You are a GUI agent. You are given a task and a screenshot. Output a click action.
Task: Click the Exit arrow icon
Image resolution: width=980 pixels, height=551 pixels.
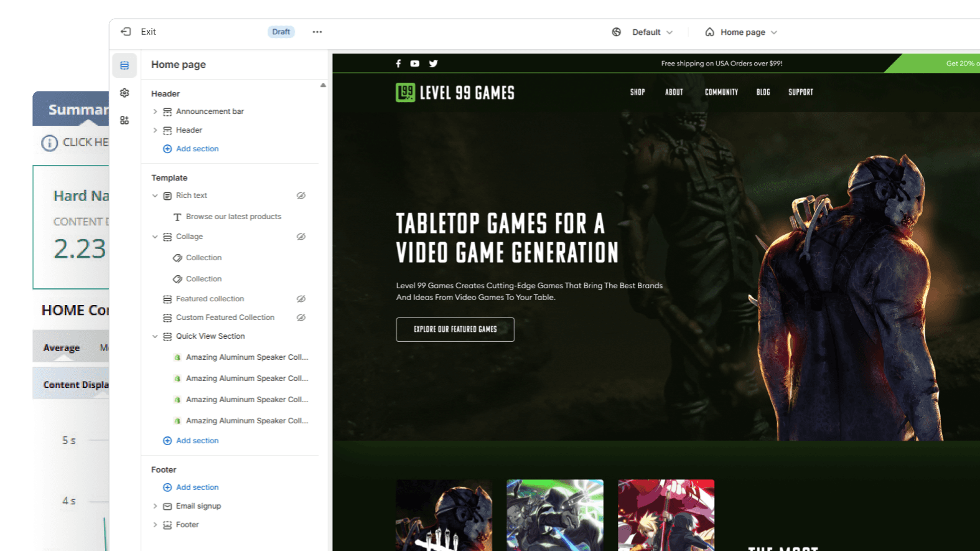click(x=126, y=32)
